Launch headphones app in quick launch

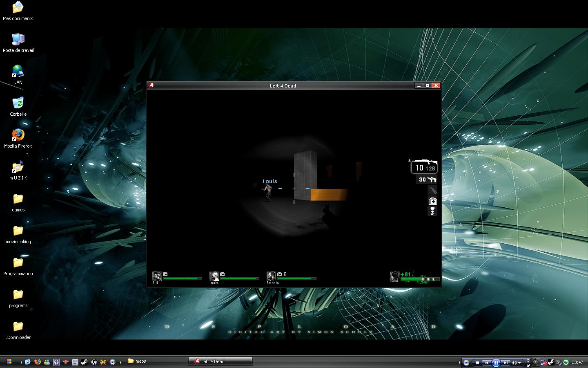[56, 362]
